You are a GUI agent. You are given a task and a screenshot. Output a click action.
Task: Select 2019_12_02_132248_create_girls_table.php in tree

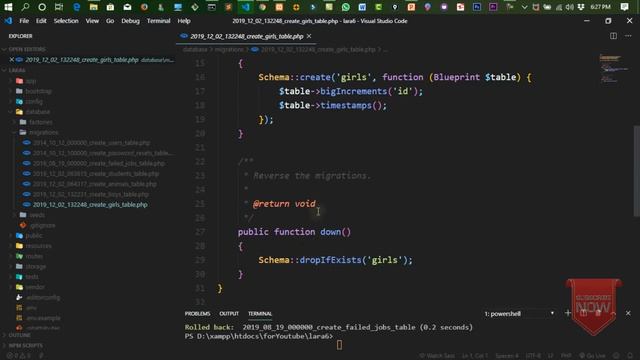click(90, 204)
